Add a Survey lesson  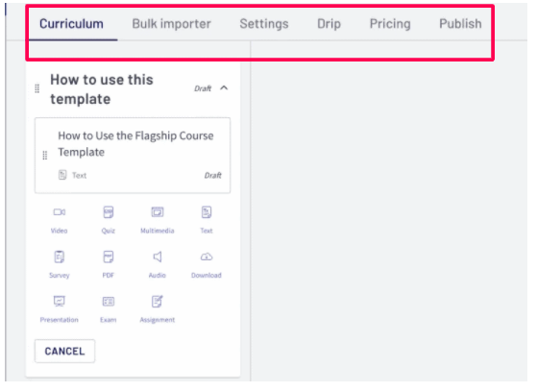click(59, 264)
